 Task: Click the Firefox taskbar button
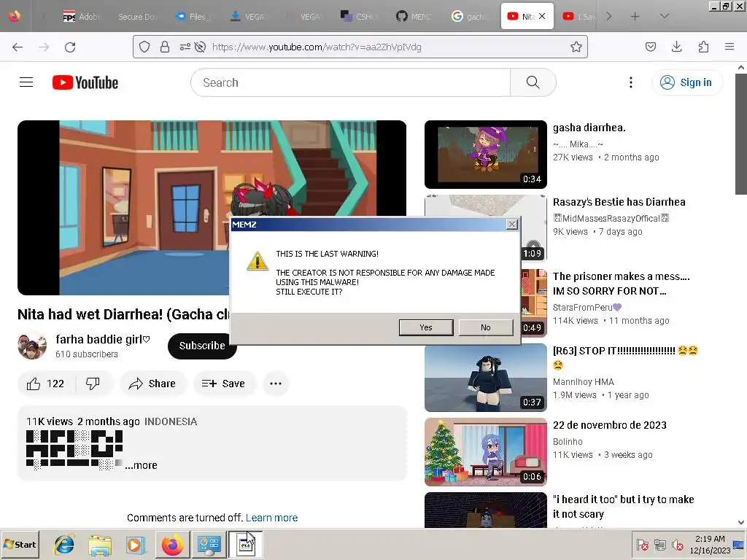(x=172, y=545)
